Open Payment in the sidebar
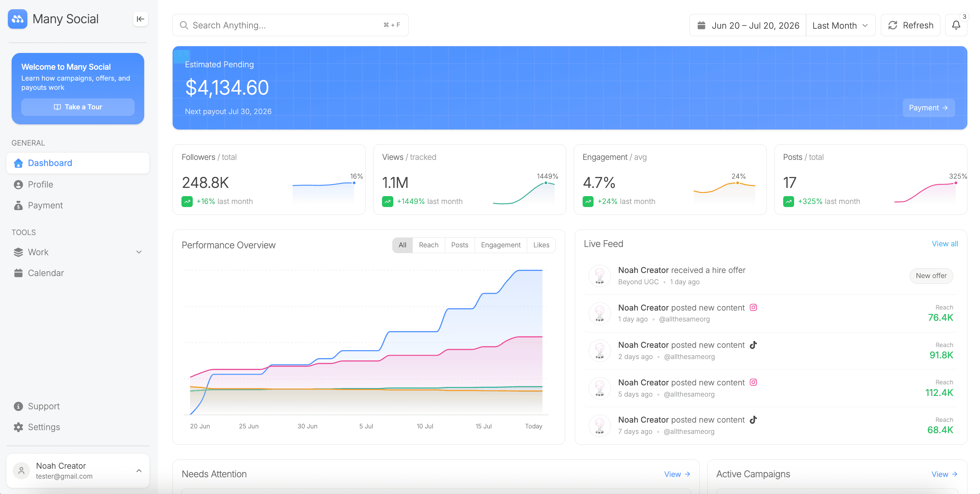980x494 pixels. [78, 205]
